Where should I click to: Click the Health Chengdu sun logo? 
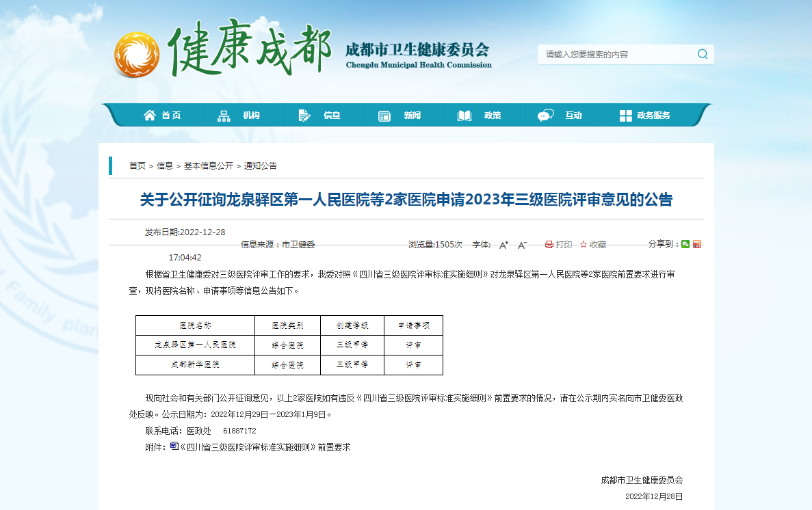tap(137, 54)
